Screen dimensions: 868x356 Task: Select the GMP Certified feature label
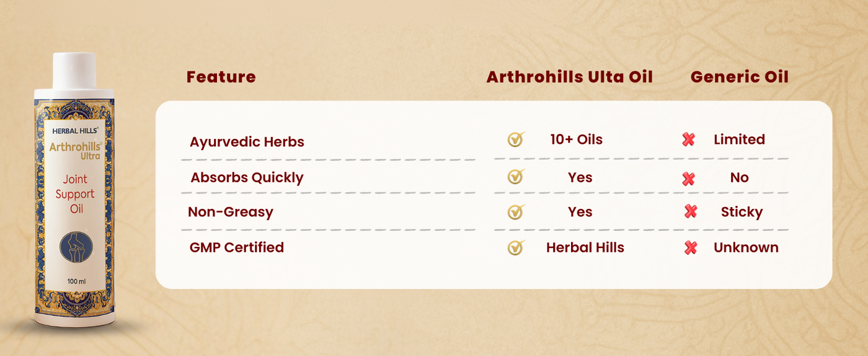point(237,247)
